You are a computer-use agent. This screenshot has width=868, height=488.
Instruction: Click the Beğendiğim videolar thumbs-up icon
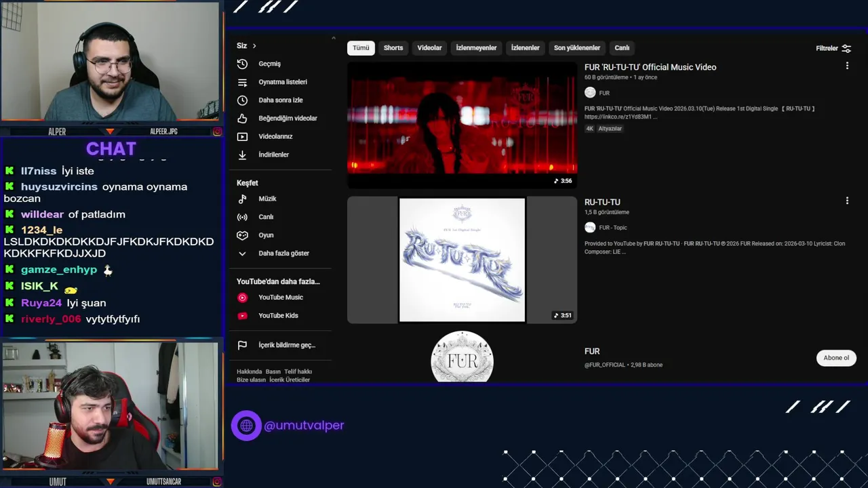pyautogui.click(x=242, y=119)
